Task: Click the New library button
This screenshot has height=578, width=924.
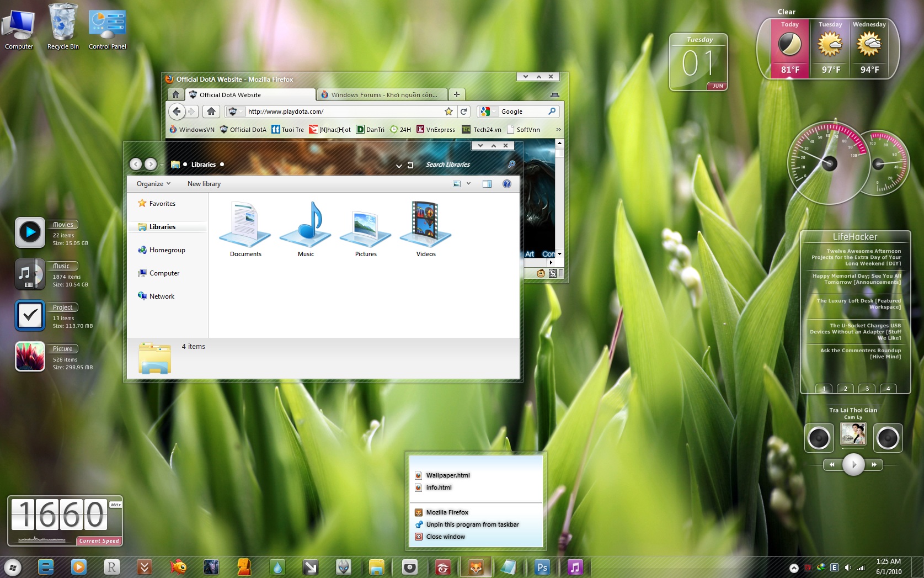Action: point(204,183)
